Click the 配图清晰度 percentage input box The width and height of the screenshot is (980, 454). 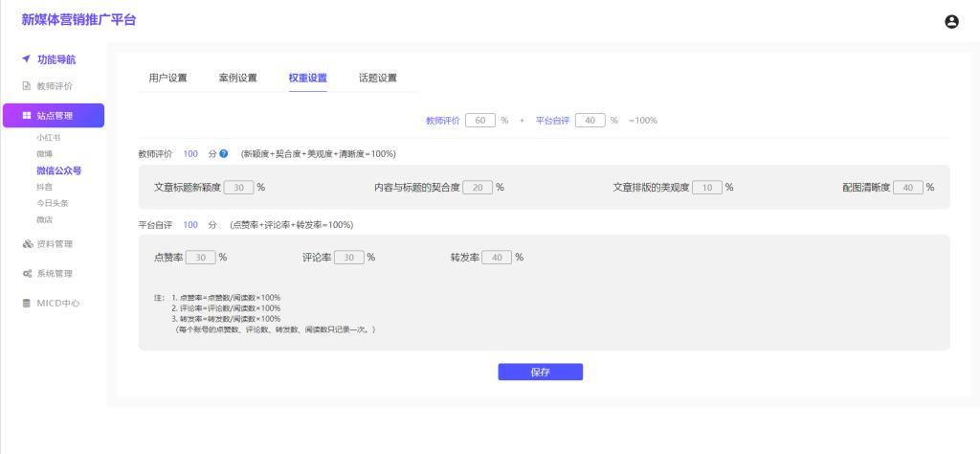[x=907, y=187]
